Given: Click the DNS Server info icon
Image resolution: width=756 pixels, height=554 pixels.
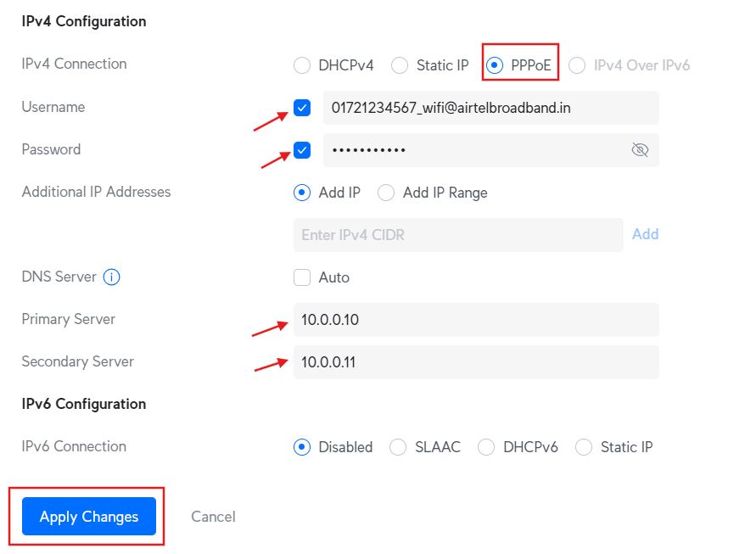Looking at the screenshot, I should tap(112, 277).
